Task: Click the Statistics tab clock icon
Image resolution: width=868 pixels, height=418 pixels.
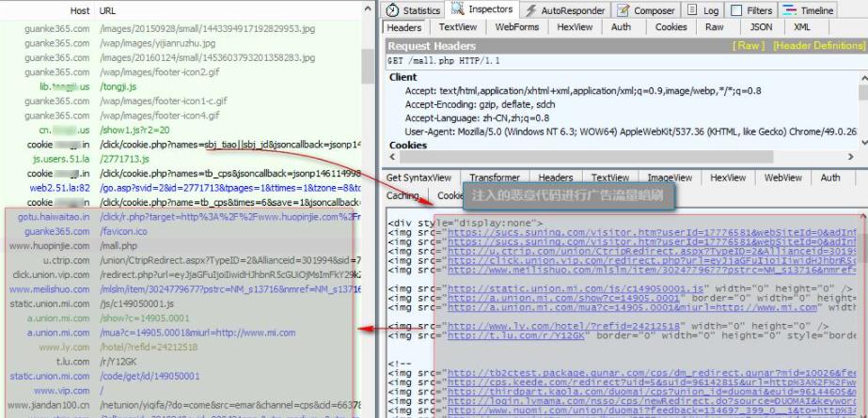Action: tap(393, 10)
